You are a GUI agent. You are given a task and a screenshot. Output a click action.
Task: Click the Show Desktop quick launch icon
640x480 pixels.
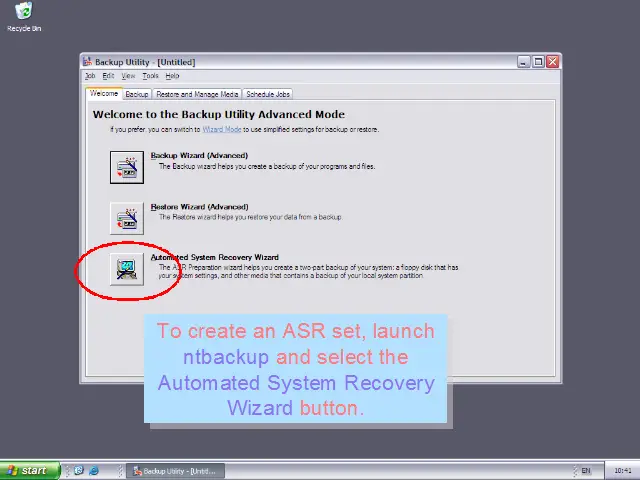click(x=79, y=470)
